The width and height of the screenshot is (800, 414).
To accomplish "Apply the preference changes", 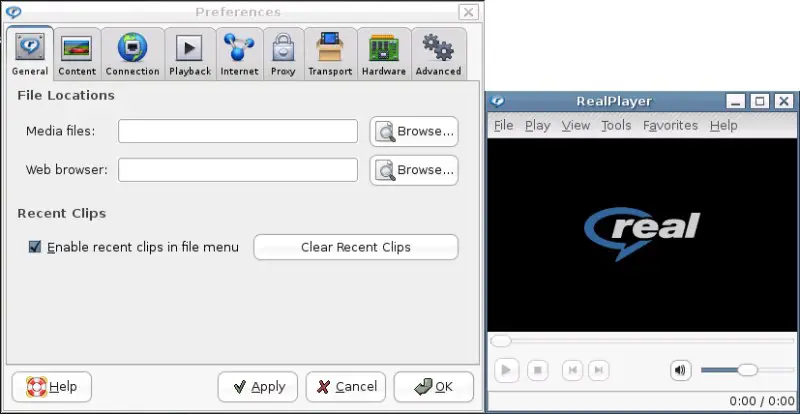I will 258,387.
